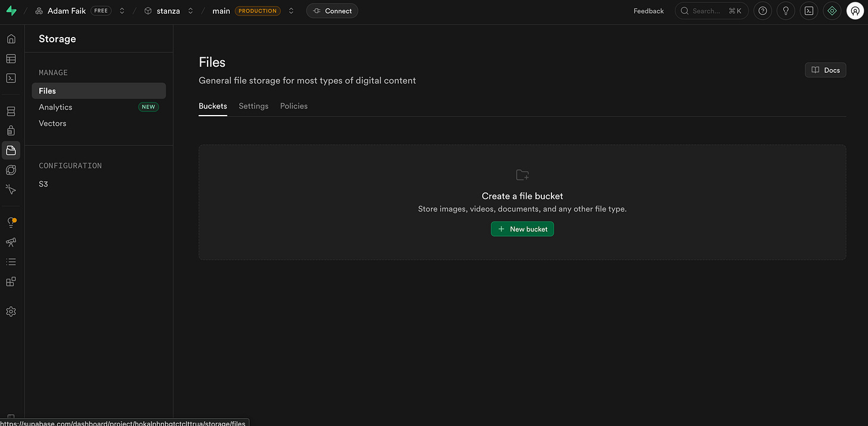Open the AI Assistant diamond icon

click(x=832, y=11)
